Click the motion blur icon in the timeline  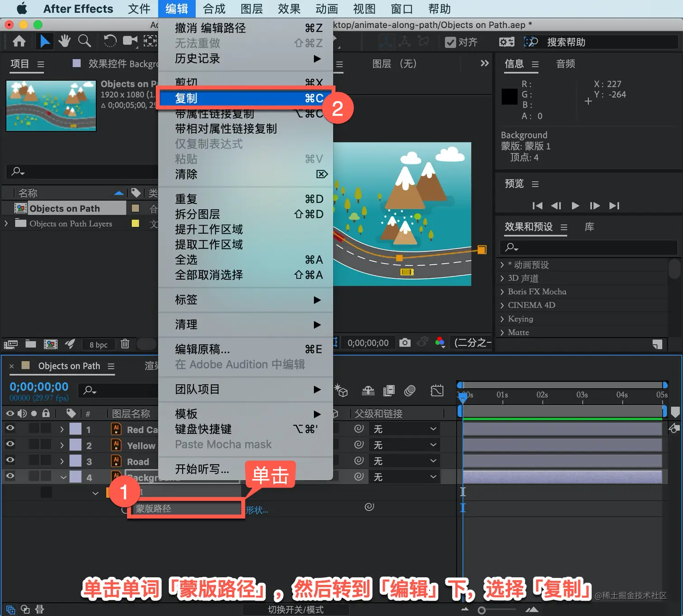coord(410,390)
